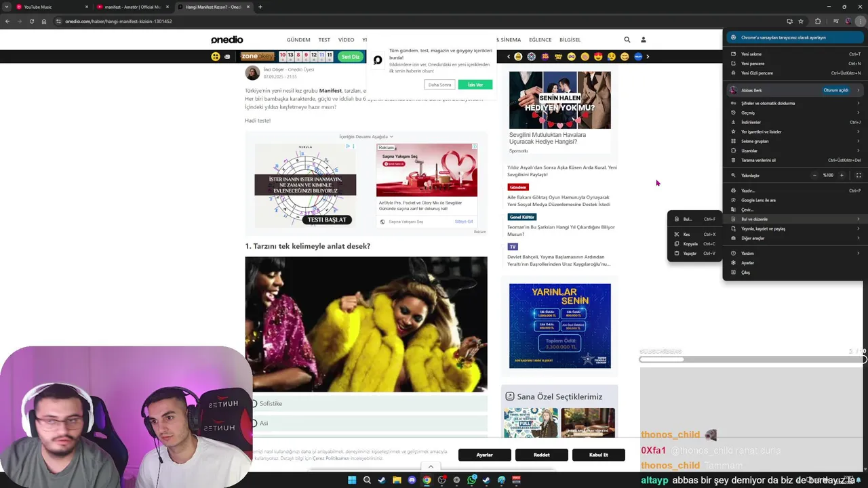868x488 pixels.
Task: Zoom in with the plus button in Chrome menu
Action: coord(842,175)
